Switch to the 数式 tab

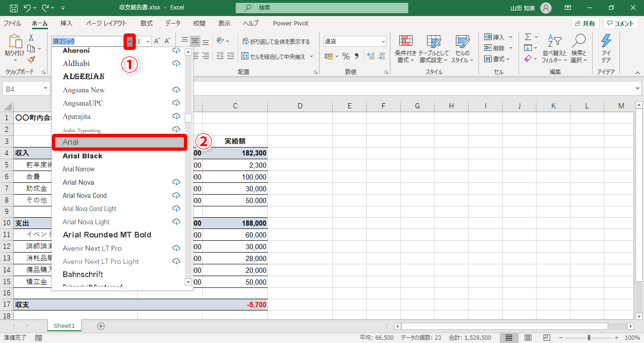[147, 24]
